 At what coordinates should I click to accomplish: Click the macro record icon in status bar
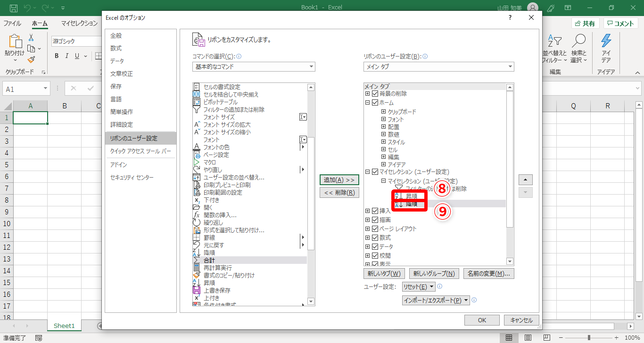(x=38, y=338)
